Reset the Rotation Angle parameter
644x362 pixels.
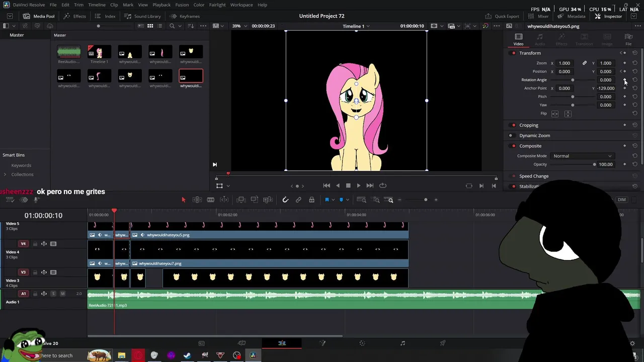click(635, 79)
